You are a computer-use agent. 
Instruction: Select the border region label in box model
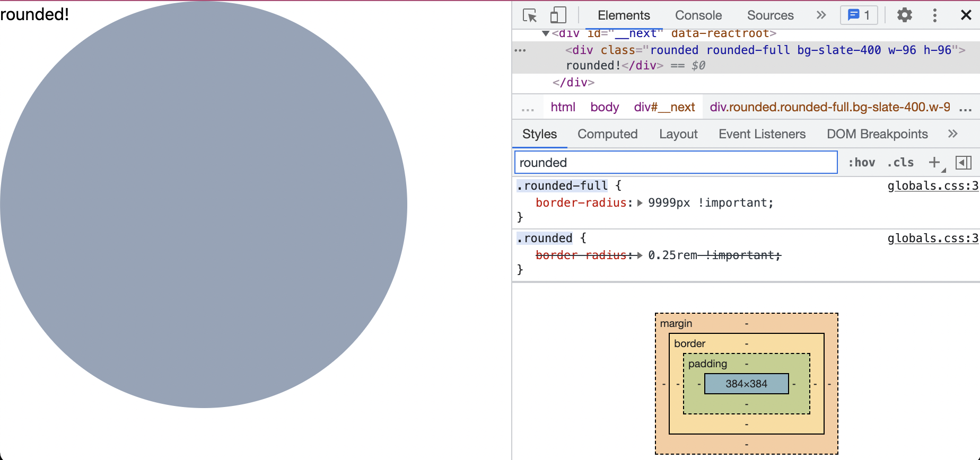pyautogui.click(x=689, y=343)
